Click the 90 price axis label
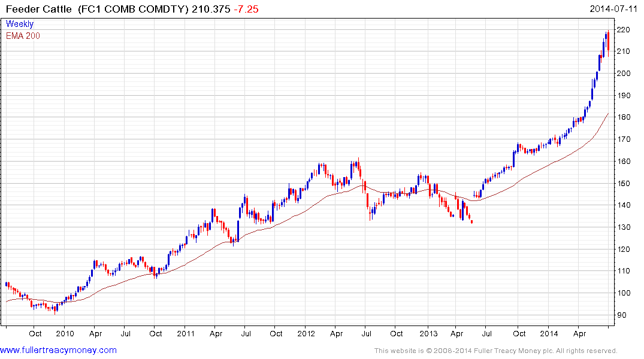644x359 pixels. [x=621, y=315]
